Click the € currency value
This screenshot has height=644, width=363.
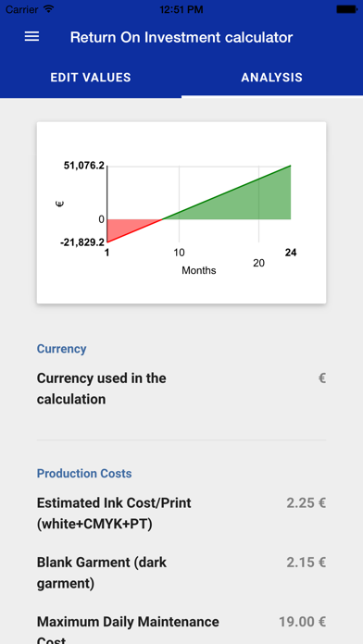pos(322,378)
